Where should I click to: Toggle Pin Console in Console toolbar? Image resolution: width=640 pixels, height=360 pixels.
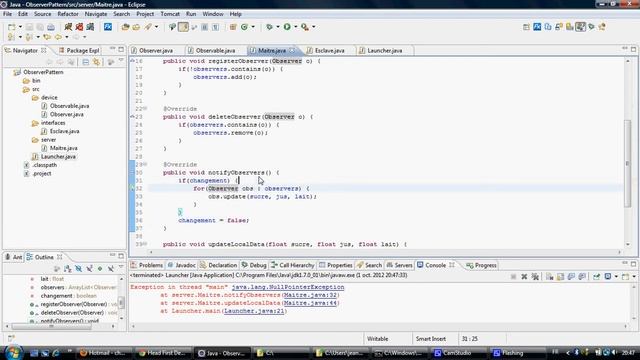tap(597, 277)
